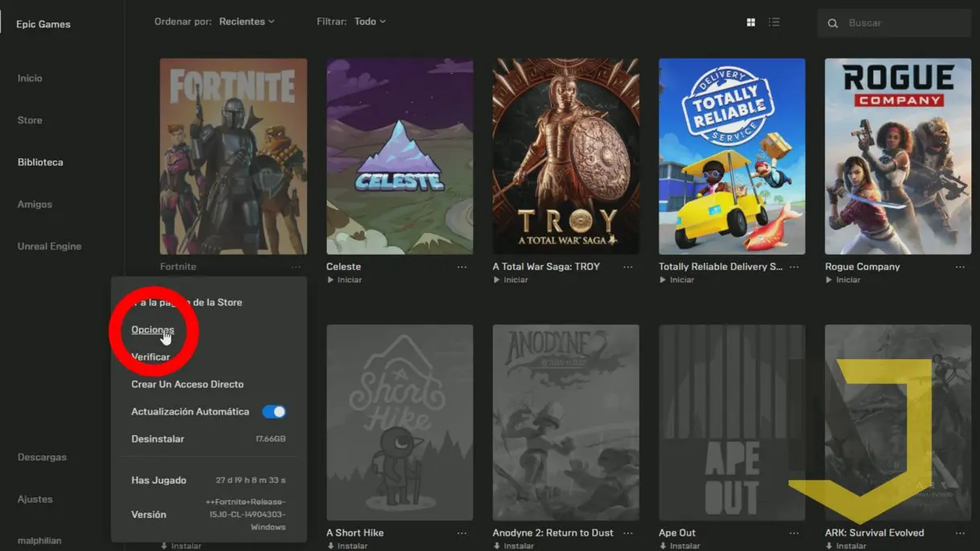Click the download icon under Ape Out
The height and width of the screenshot is (551, 980).
(663, 546)
